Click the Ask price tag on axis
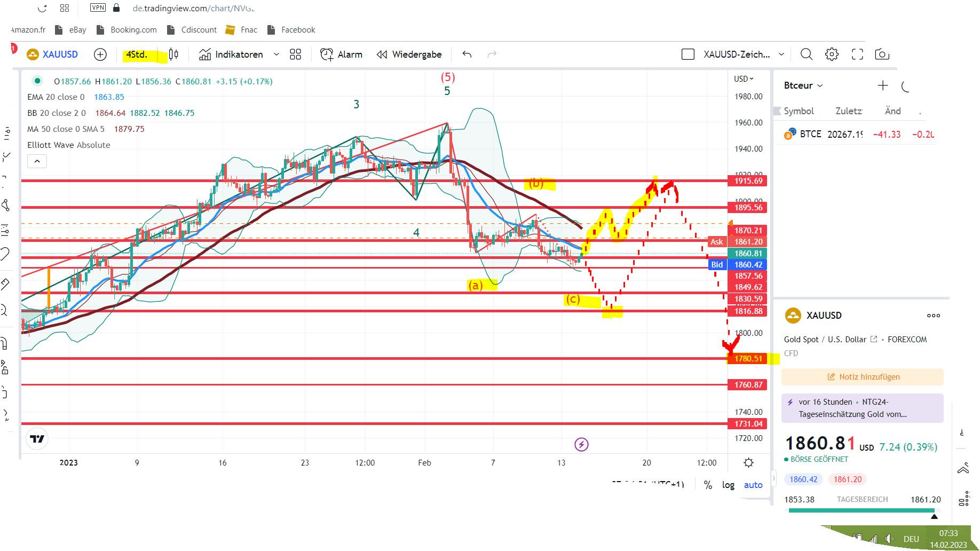980x551 pixels. pos(716,242)
